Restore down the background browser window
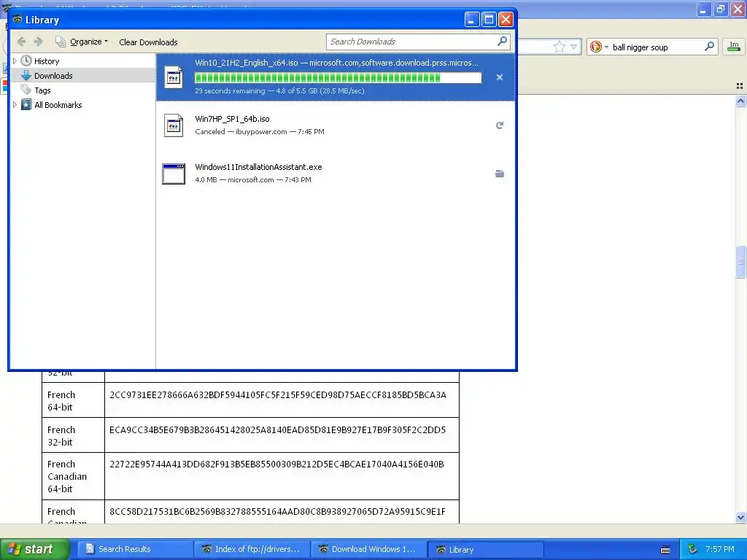Screen dimensions: 747x560 point(721,9)
